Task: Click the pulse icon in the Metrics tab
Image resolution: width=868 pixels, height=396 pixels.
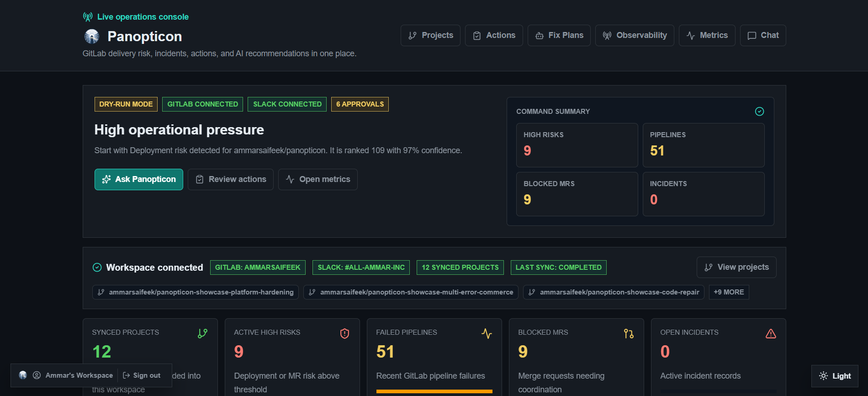Action: tap(691, 36)
